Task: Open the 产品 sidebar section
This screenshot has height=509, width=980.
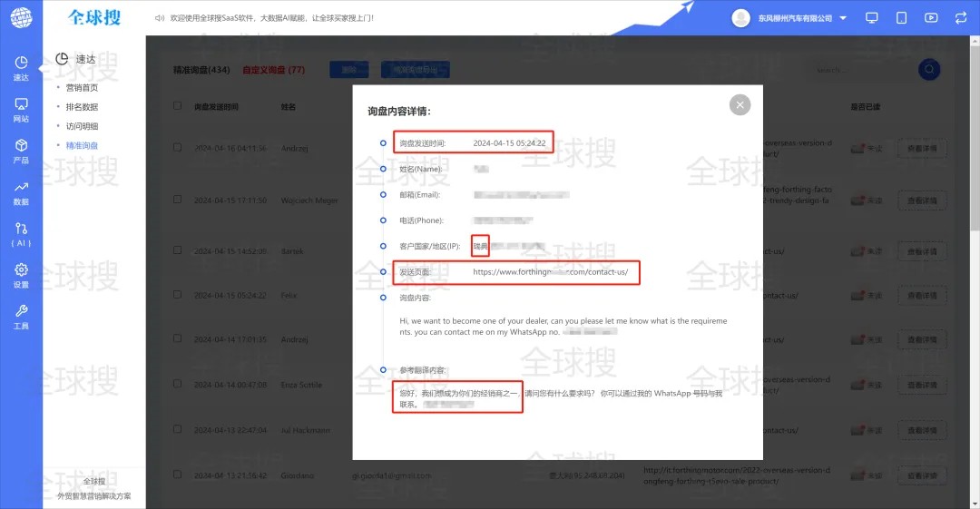Action: (21, 152)
